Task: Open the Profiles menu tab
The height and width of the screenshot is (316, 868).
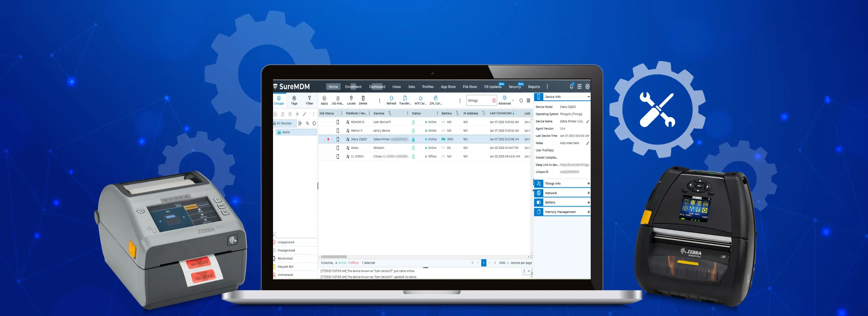Action: pyautogui.click(x=428, y=87)
